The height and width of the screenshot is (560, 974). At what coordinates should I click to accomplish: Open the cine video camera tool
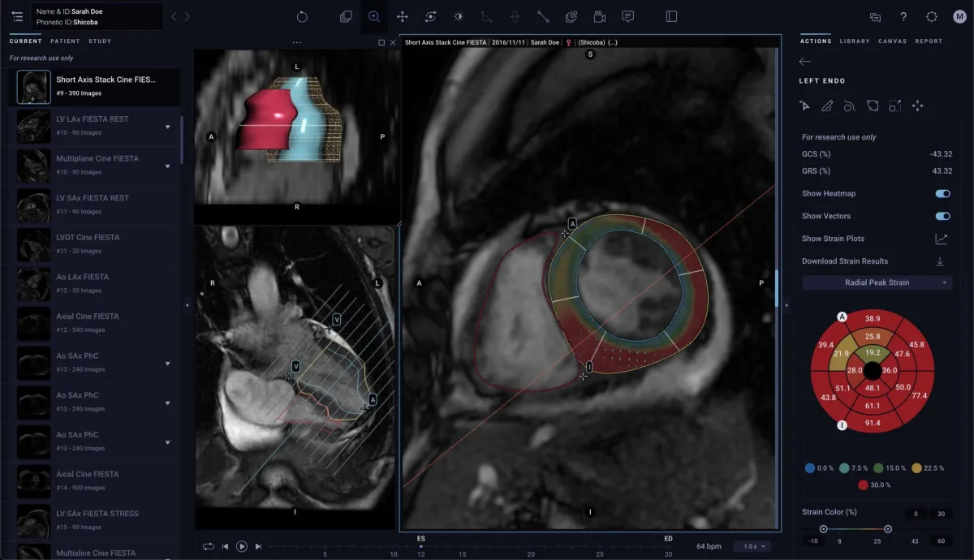point(599,16)
